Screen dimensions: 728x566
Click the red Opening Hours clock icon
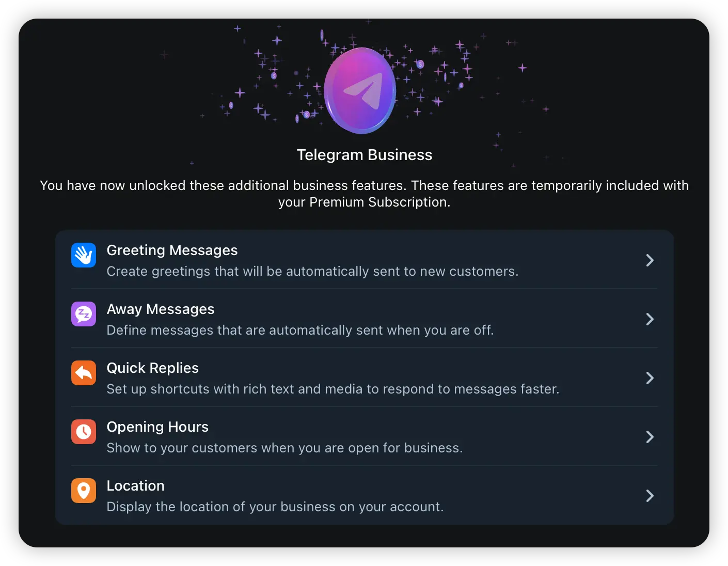tap(84, 432)
